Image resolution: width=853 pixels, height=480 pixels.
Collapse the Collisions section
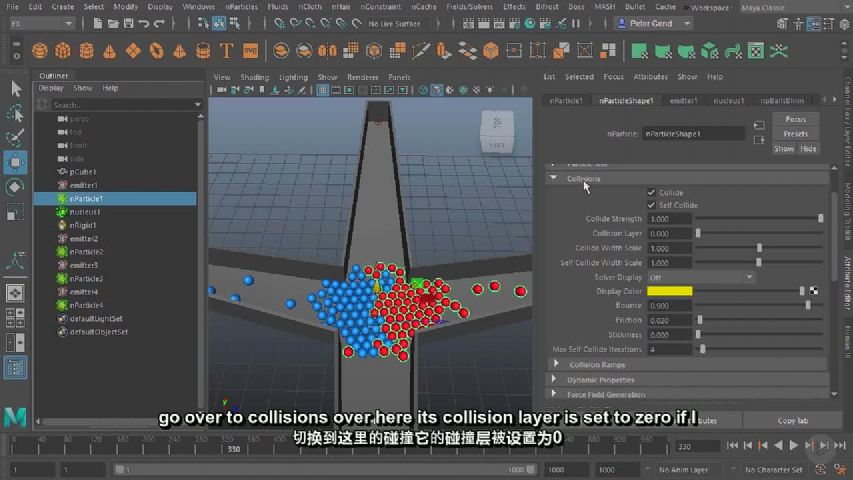[x=553, y=178]
